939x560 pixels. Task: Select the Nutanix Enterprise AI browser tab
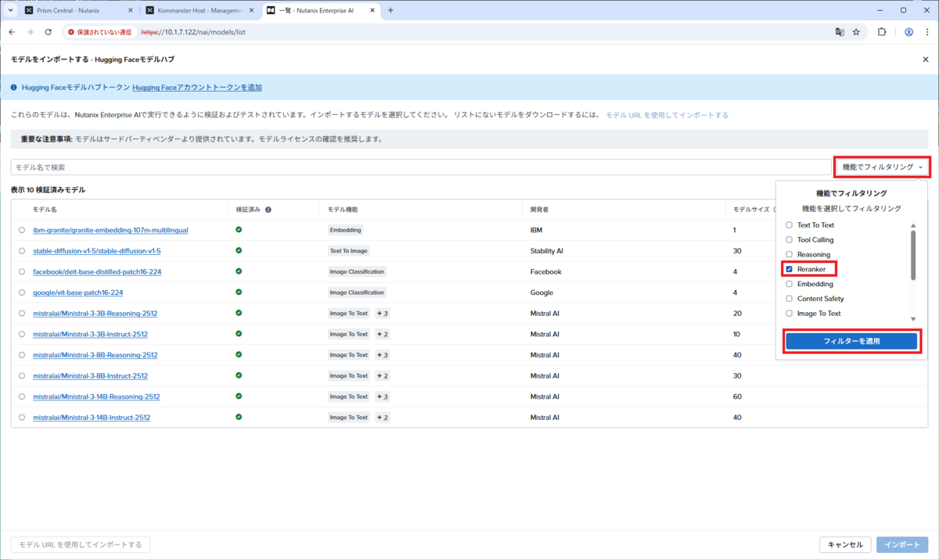(x=321, y=10)
